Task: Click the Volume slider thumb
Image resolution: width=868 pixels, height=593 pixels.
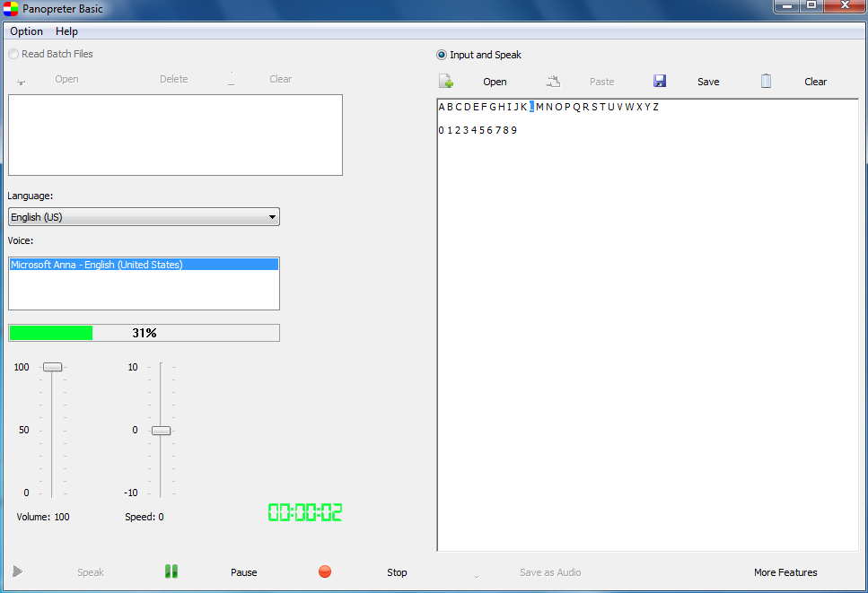Action: tap(53, 367)
